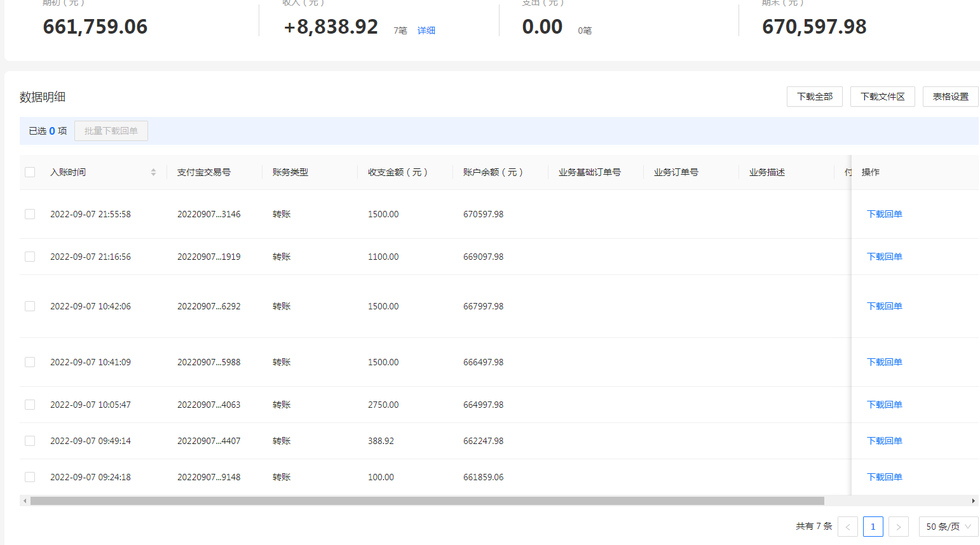980x545 pixels.
Task: Check the row dated 2022-09-07 21:55:58
Action: [30, 214]
